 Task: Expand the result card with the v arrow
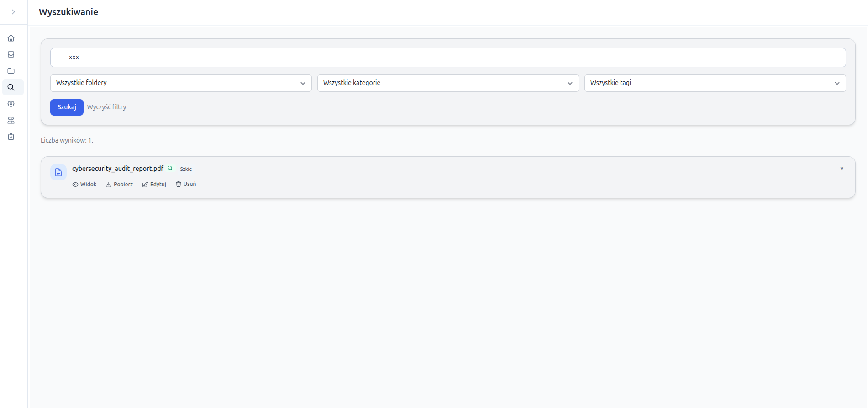click(x=842, y=169)
